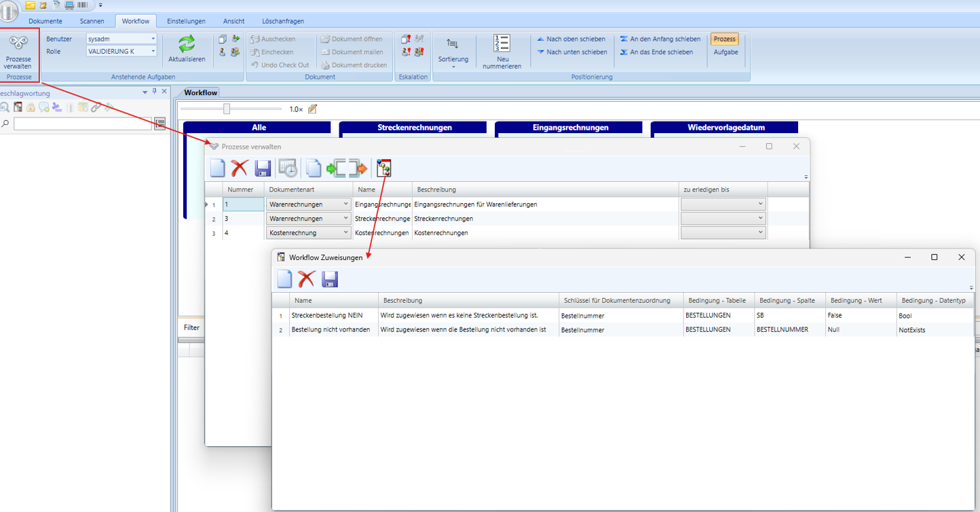The height and width of the screenshot is (512, 980).
Task: Toggle the pin on the Beschlagwortung panel
Action: click(154, 92)
